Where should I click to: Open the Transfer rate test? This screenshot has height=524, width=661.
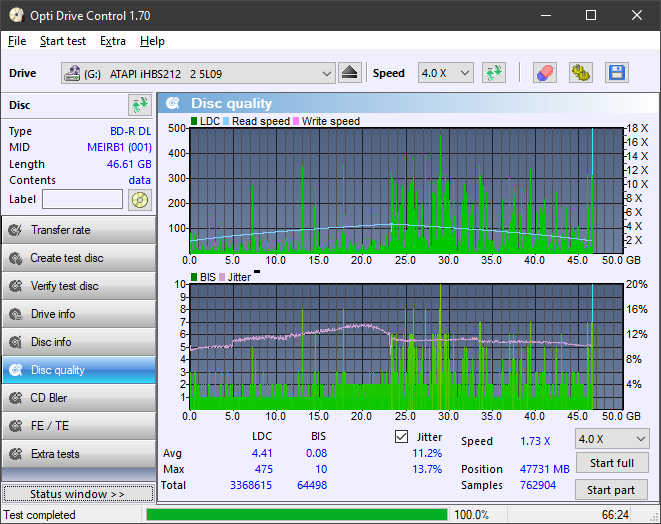click(78, 230)
